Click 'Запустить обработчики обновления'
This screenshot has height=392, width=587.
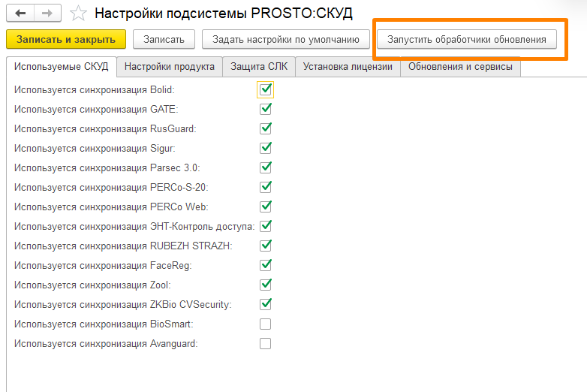467,39
